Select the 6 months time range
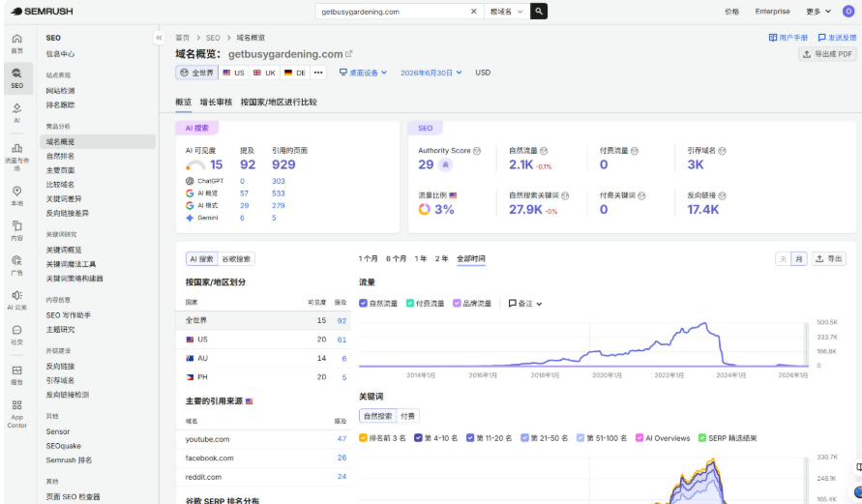 (x=396, y=259)
